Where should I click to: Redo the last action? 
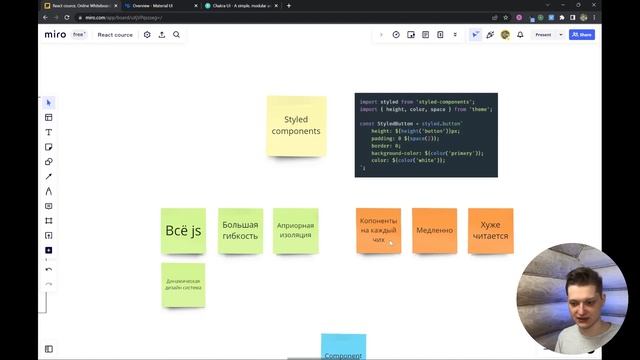[49, 284]
